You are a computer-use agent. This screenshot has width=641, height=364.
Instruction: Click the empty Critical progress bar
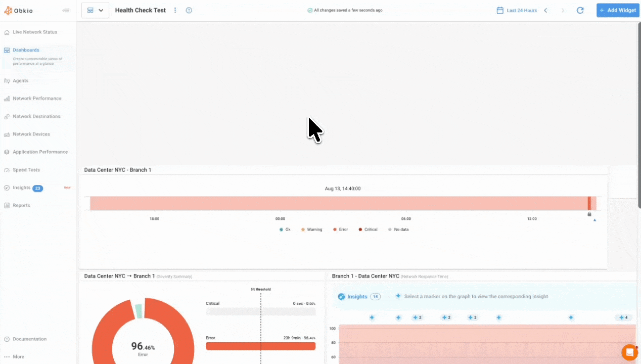coord(260,312)
